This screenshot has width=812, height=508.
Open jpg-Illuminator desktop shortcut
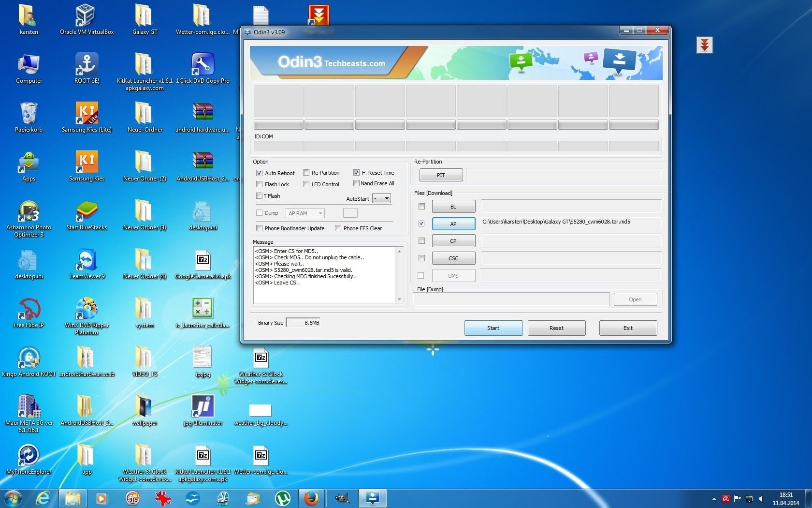[x=203, y=410]
